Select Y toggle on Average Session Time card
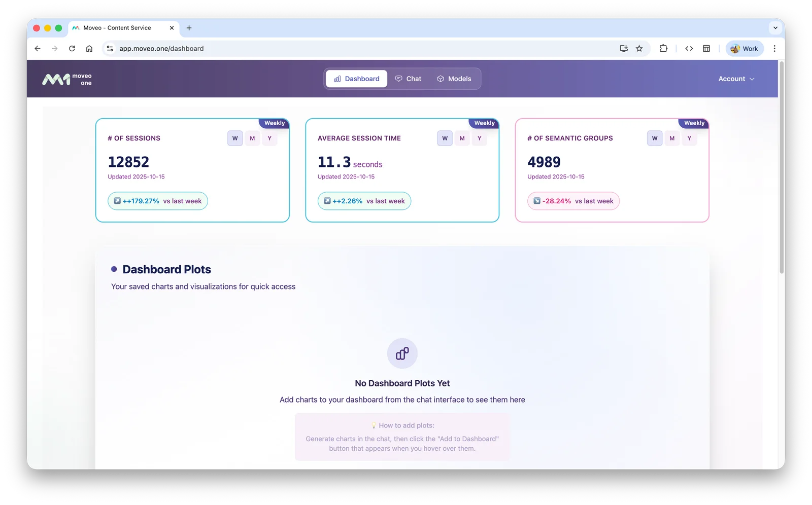This screenshot has height=505, width=812. (x=480, y=138)
